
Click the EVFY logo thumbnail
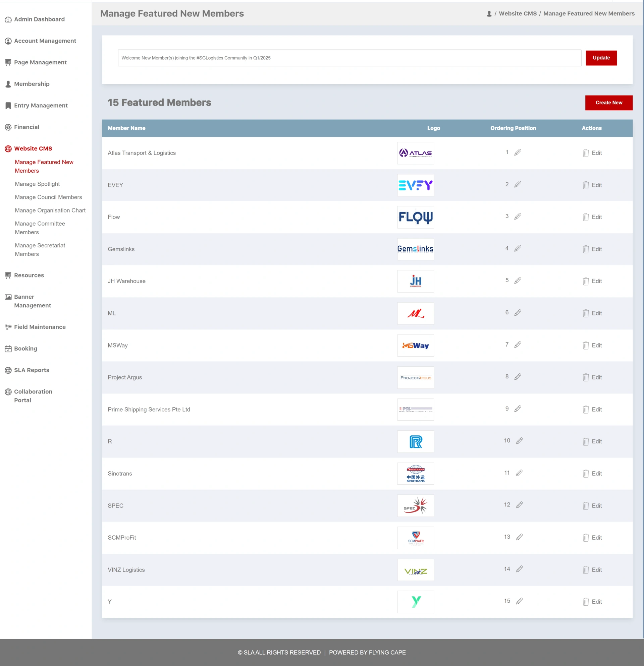pos(415,185)
